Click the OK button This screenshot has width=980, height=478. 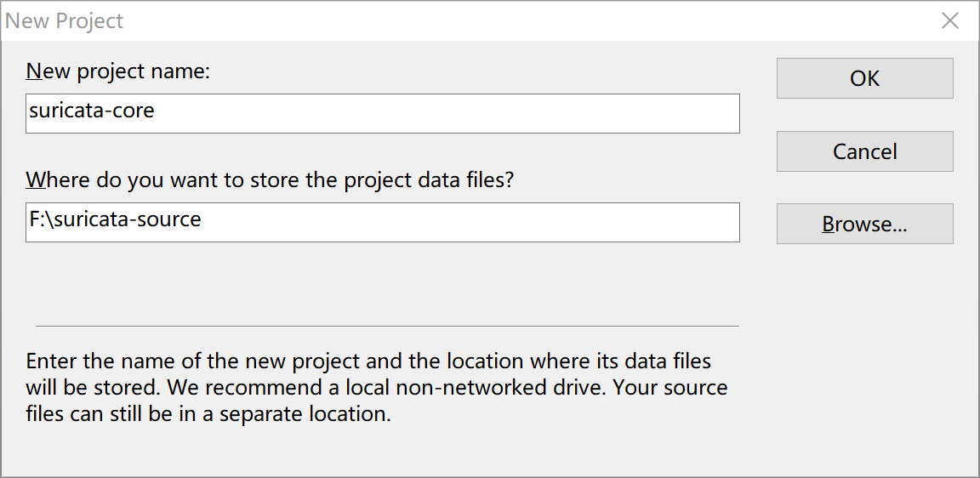click(x=864, y=78)
